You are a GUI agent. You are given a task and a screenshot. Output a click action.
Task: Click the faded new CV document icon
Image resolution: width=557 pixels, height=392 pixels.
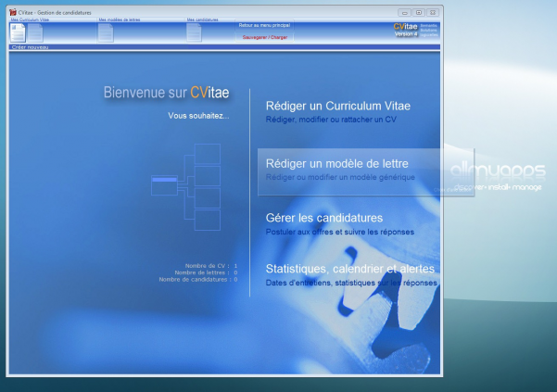35,33
